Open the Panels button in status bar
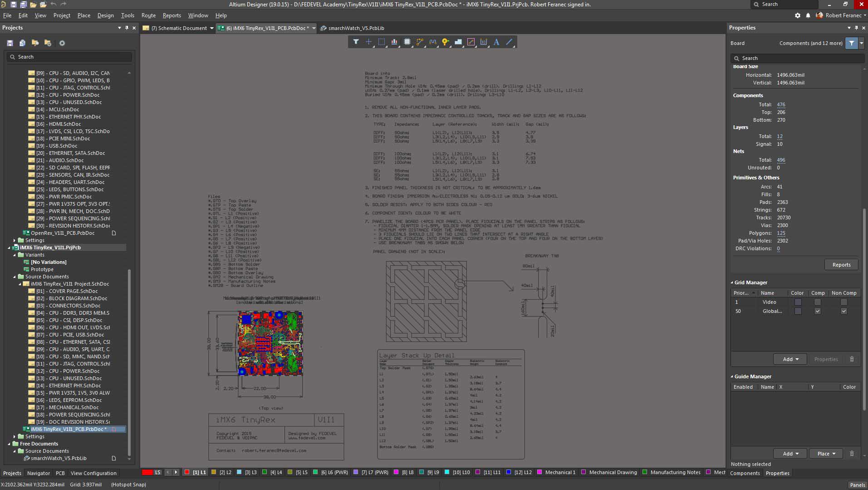Screen dimensions: 868x490 (857, 485)
